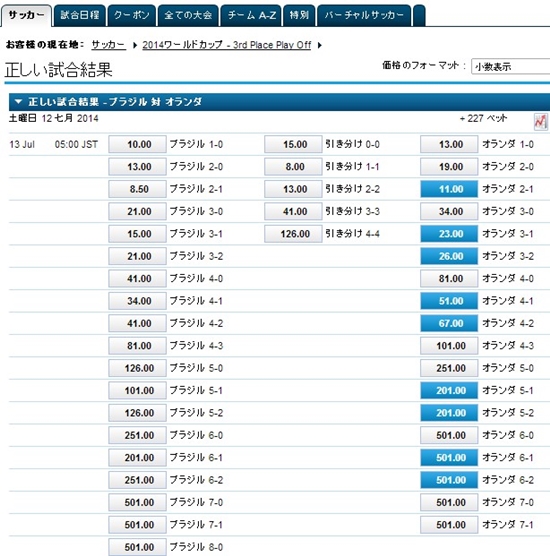Image resolution: width=550 pixels, height=556 pixels.
Task: Select odds 501.00 for オランダ 7-0
Action: (449, 502)
